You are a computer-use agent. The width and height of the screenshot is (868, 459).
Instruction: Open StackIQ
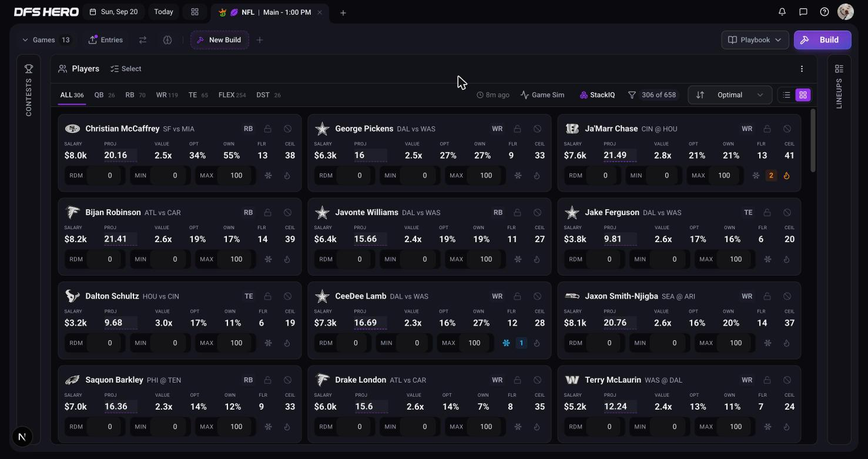coord(597,95)
